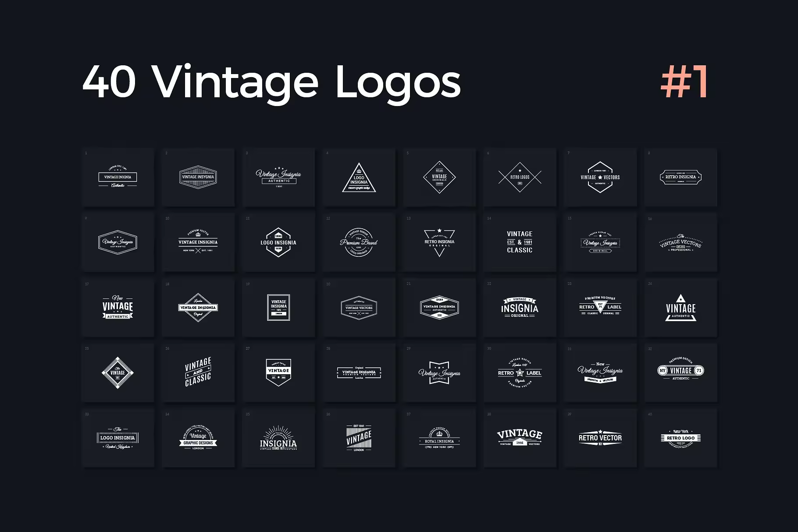
Task: Select the New Vintage Authentic logo
Action: [118, 307]
